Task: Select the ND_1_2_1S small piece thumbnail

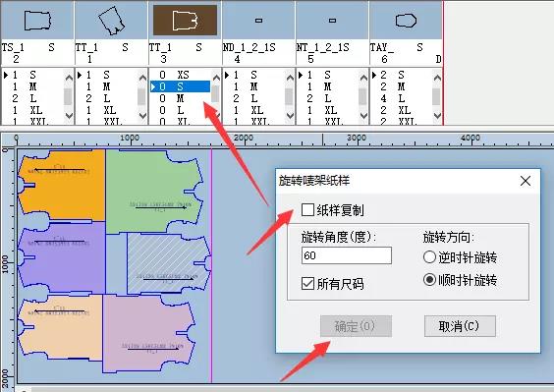Action: click(x=258, y=21)
